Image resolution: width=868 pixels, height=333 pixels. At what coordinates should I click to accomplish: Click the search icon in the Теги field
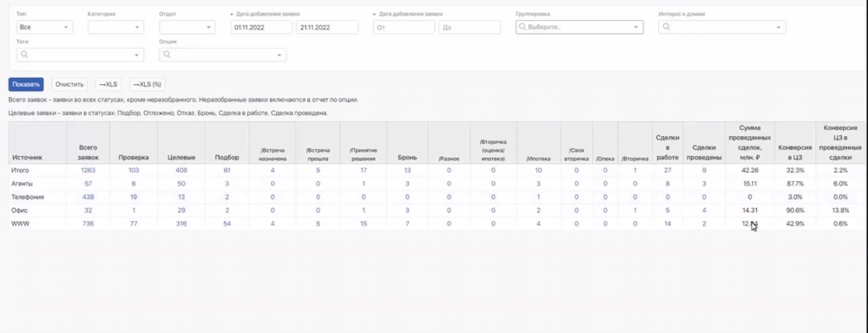coord(23,55)
